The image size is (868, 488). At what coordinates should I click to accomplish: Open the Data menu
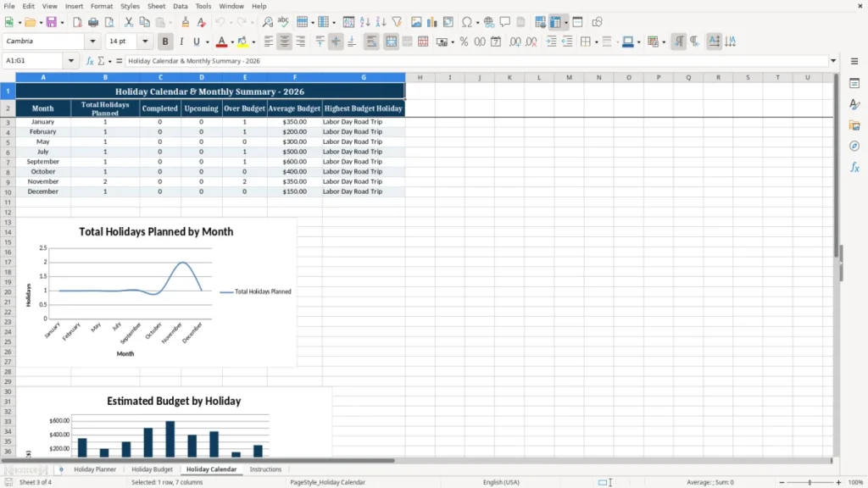pos(181,6)
